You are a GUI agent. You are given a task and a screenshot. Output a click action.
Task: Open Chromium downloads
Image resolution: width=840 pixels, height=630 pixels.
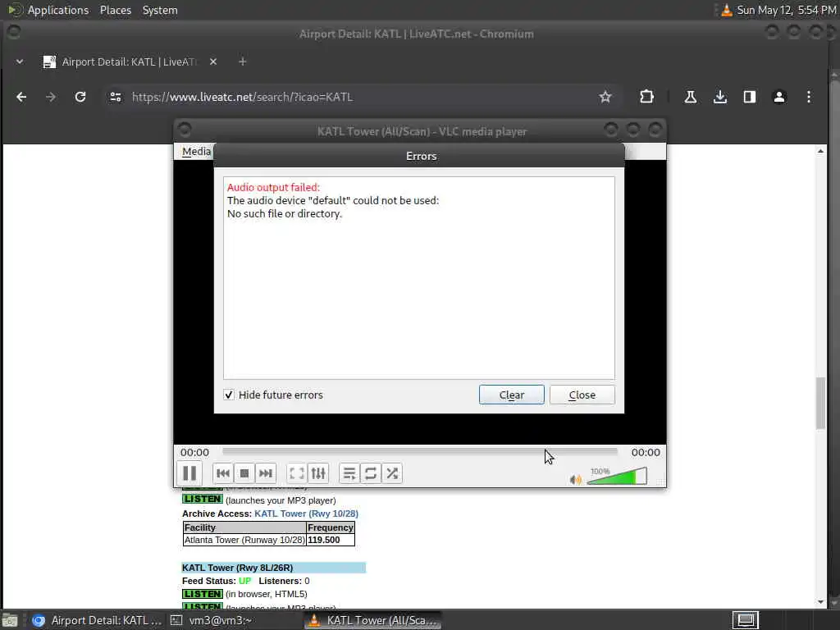point(720,97)
